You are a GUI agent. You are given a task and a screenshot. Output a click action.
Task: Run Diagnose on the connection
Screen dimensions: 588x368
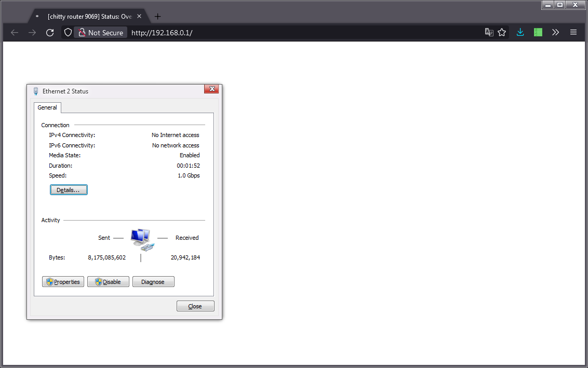[153, 282]
